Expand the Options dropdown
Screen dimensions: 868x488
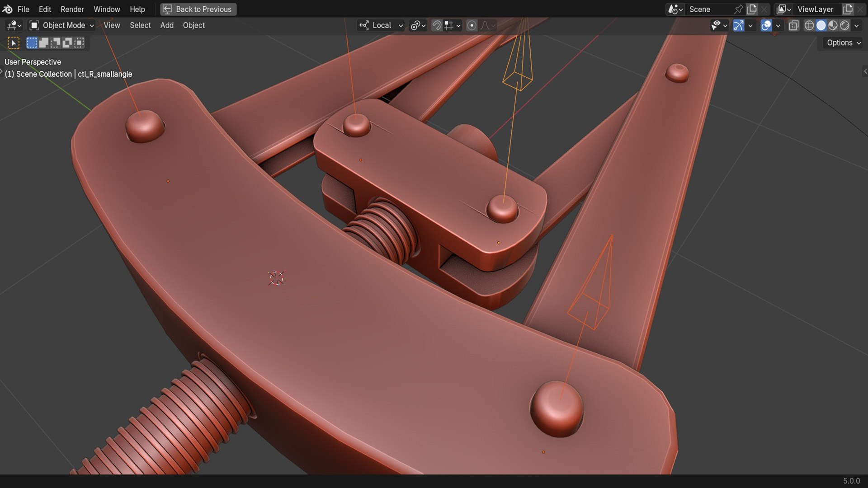click(x=844, y=42)
